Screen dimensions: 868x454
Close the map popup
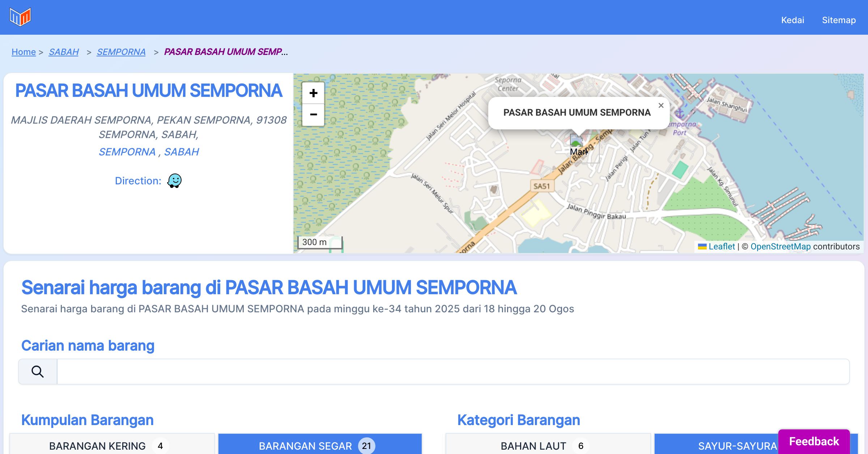[x=661, y=106]
